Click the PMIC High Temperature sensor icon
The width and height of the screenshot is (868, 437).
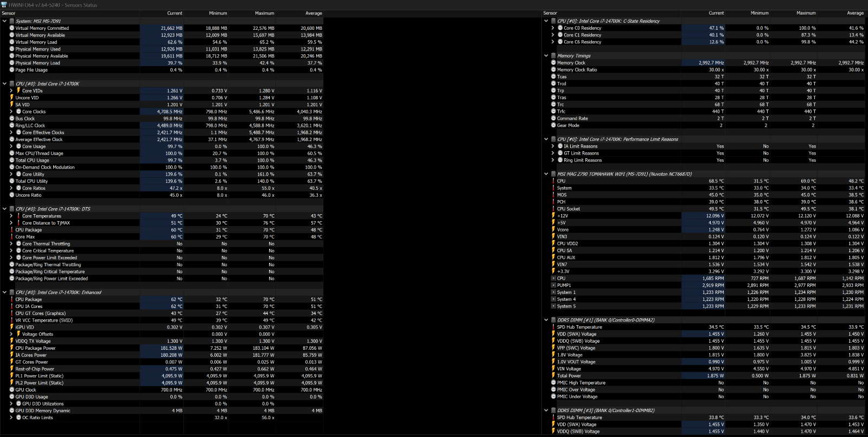pos(553,383)
